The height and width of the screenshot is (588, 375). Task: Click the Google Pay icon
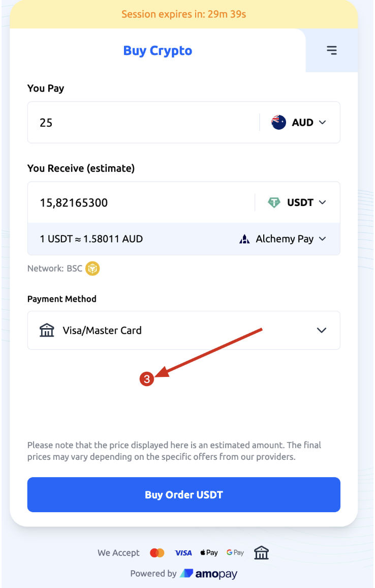click(x=235, y=552)
